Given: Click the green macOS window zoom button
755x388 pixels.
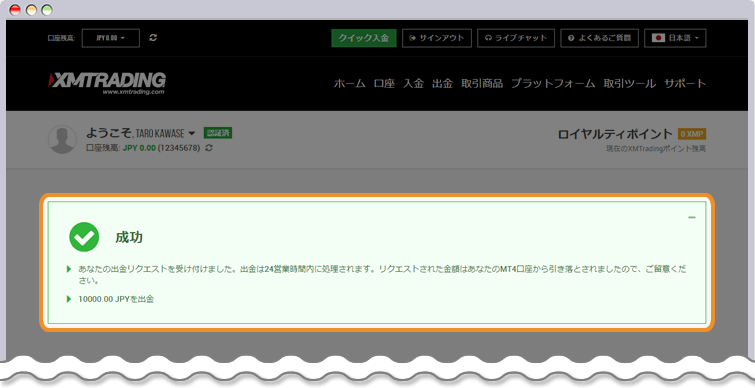Looking at the screenshot, I should pos(47,10).
